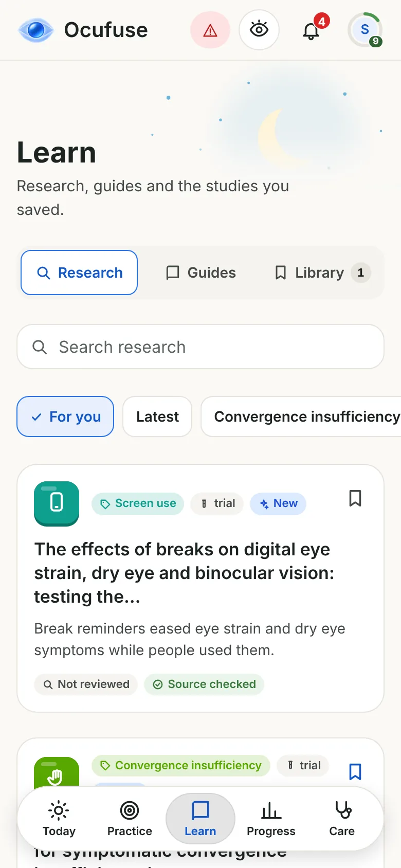This screenshot has width=401, height=868.
Task: Go to the Practice tab
Action: point(130,819)
